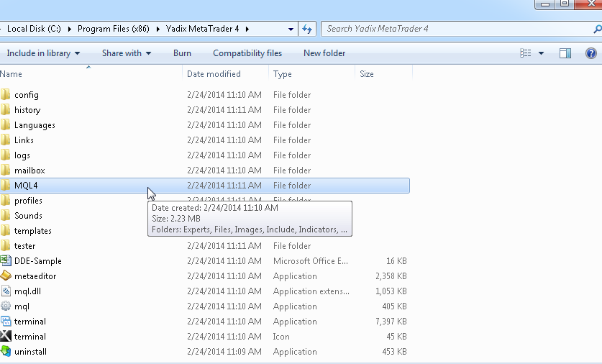Image resolution: width=602 pixels, height=364 pixels.
Task: Click Compatibility files in the toolbar
Action: [x=247, y=53]
